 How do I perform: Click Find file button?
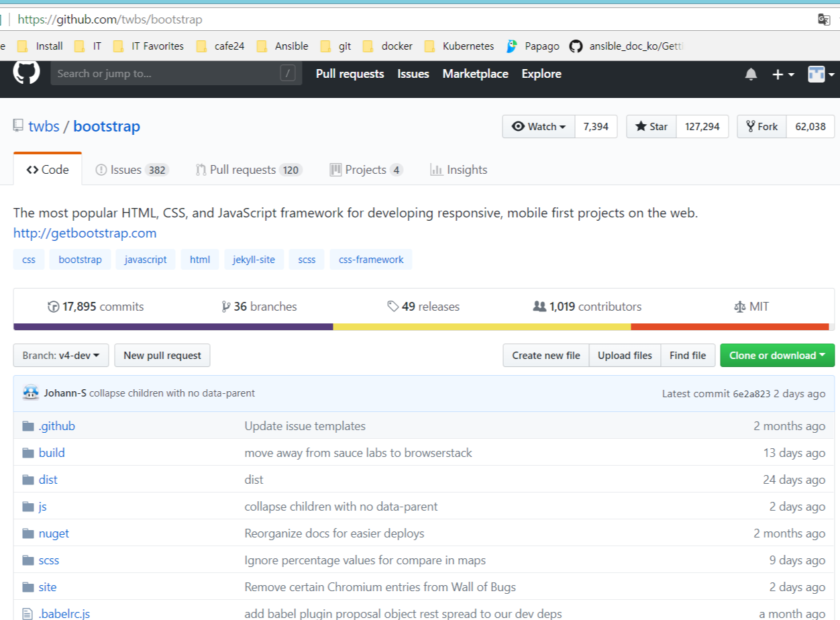(x=688, y=356)
